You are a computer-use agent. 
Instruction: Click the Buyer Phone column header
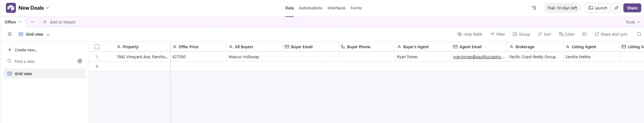click(367, 47)
